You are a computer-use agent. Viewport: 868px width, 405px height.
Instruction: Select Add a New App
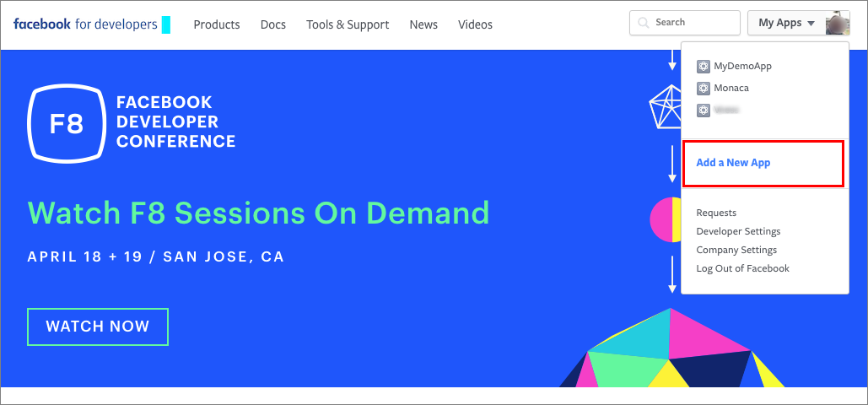733,163
